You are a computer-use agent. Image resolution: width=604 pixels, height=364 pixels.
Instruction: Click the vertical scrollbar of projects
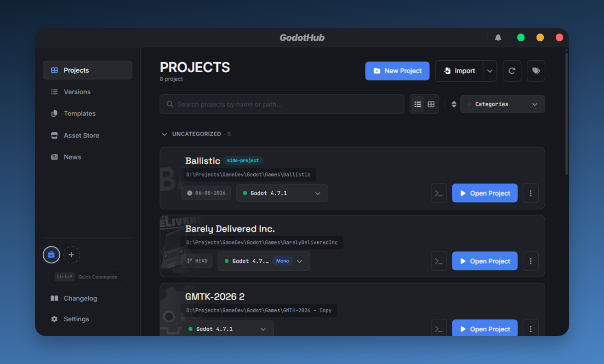click(567, 114)
